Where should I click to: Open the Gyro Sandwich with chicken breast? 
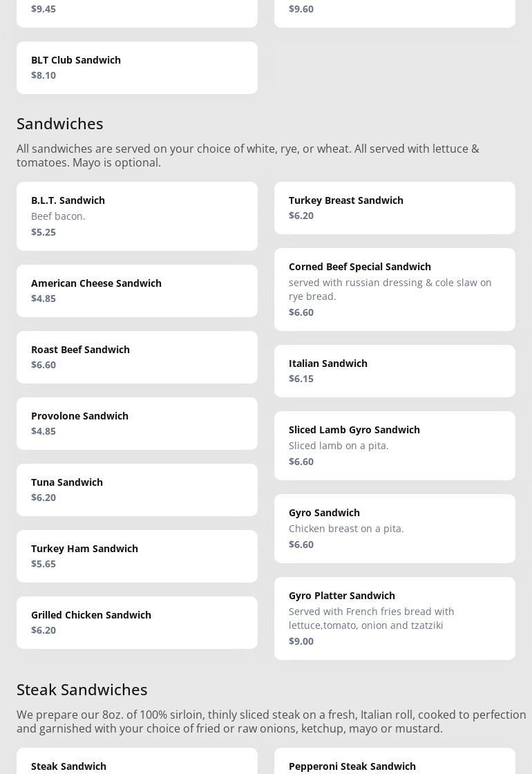[x=395, y=528]
